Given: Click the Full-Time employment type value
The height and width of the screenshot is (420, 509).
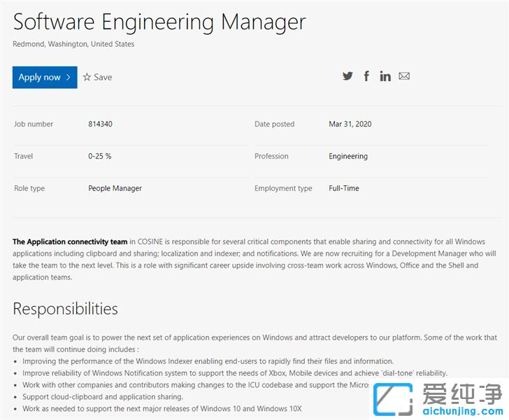Looking at the screenshot, I should pos(343,189).
